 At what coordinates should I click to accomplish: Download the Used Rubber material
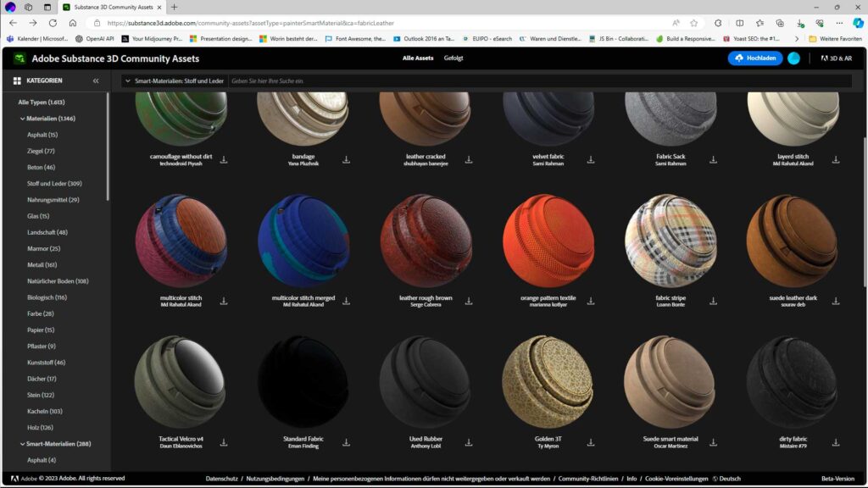(468, 442)
